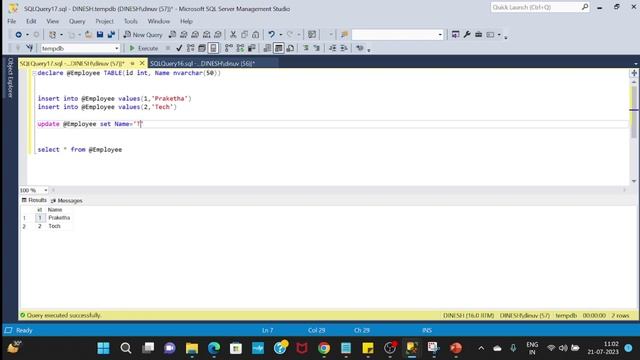Select the Results tab

coord(34,200)
